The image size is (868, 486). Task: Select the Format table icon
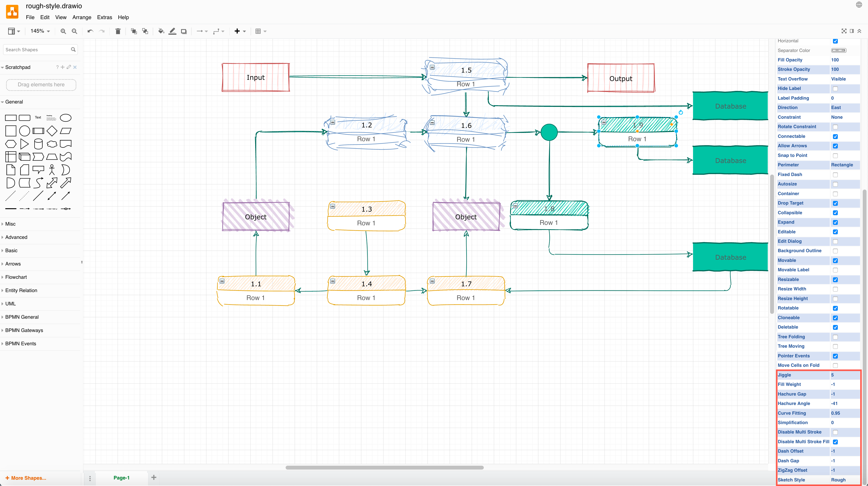tap(258, 31)
